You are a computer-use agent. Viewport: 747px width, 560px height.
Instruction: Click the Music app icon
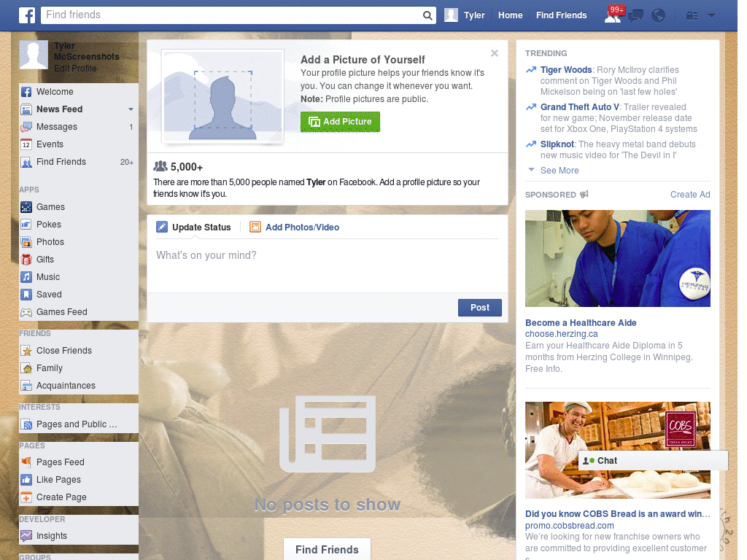coord(26,277)
